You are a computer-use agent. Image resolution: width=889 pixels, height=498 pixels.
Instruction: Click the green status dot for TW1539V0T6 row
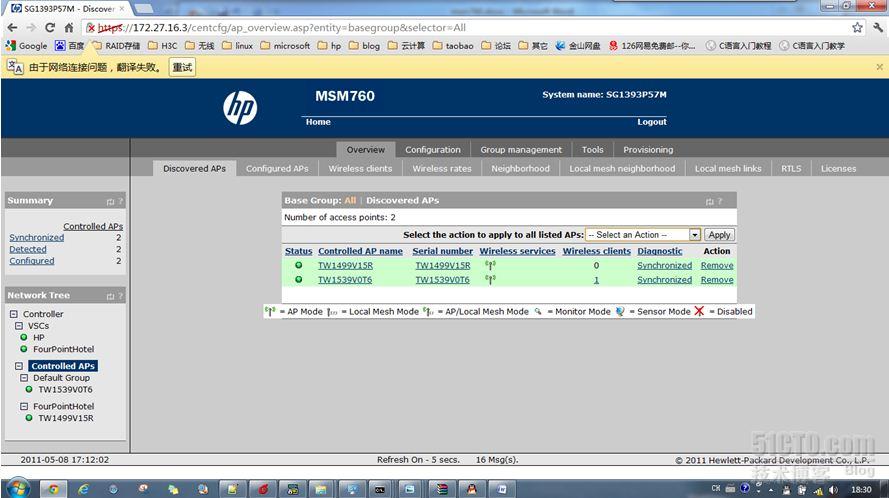298,279
